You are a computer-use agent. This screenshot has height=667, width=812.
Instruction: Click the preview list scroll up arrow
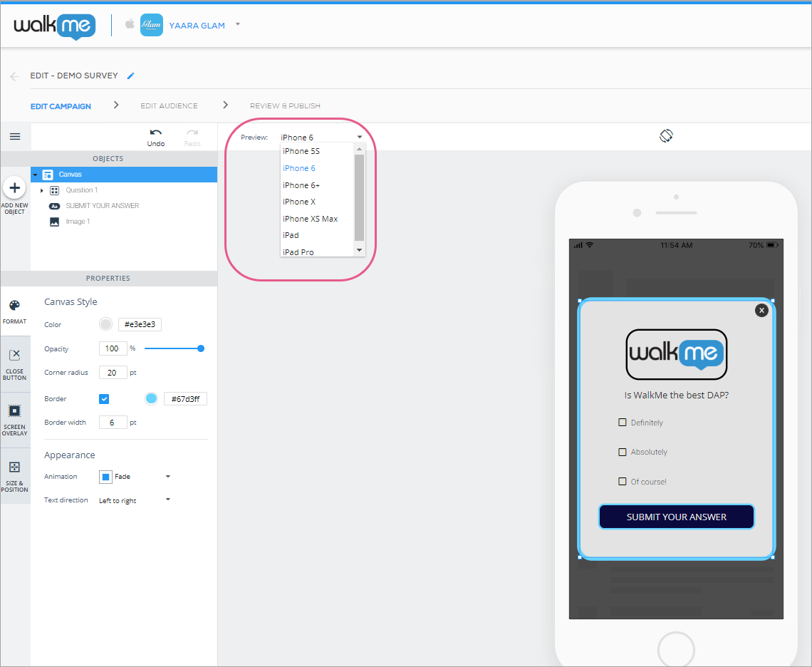point(360,149)
